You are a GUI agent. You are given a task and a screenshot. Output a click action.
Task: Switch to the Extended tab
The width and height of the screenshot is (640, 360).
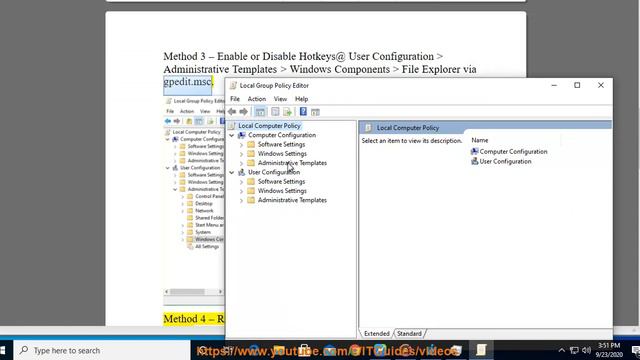[376, 333]
